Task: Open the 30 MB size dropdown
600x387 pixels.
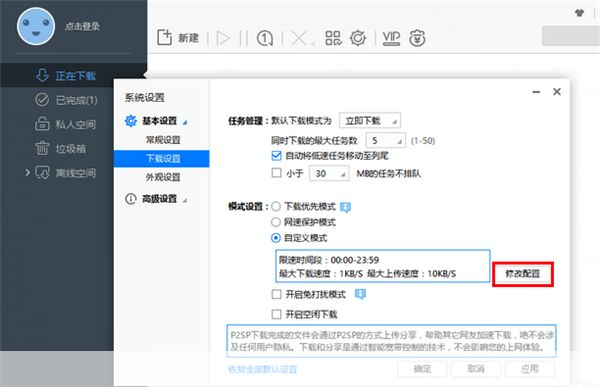Action: point(329,173)
